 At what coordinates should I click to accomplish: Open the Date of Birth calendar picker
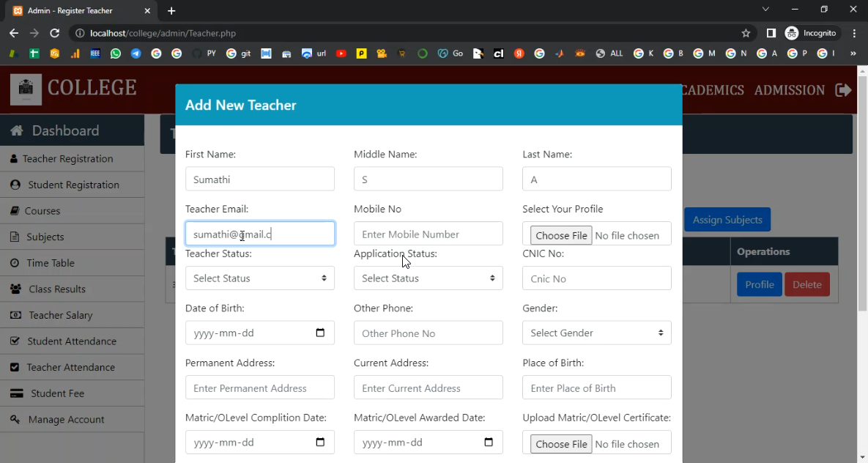[x=320, y=333]
